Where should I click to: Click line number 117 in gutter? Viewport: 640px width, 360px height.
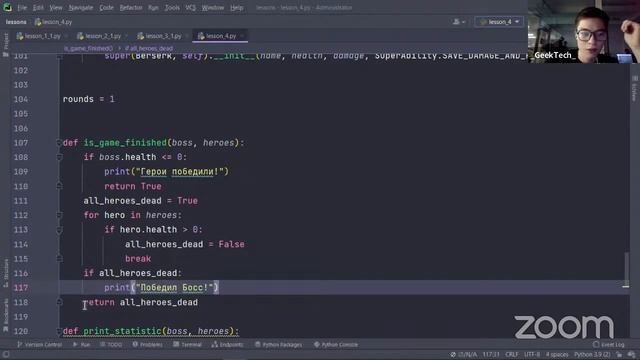point(21,288)
